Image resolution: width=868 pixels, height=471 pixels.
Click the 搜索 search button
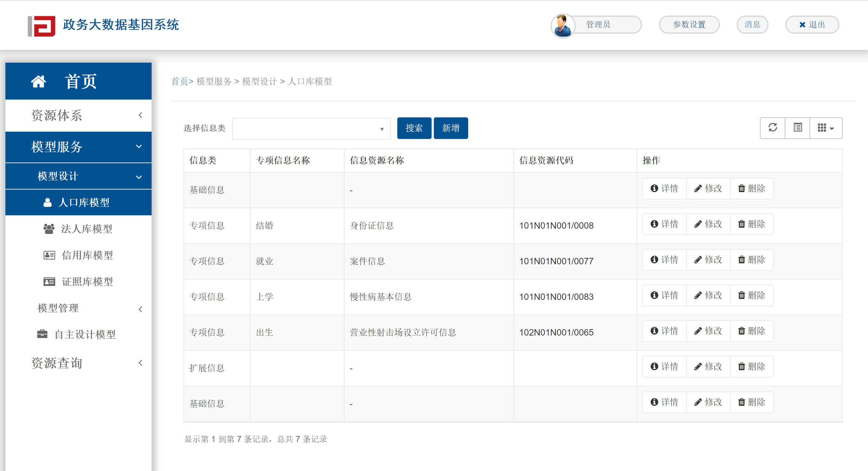tap(414, 128)
